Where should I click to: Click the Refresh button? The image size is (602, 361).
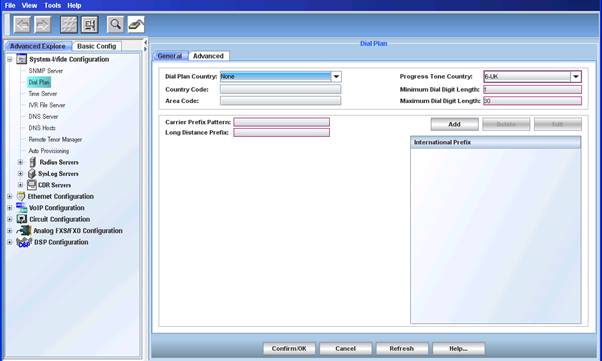[402, 349]
